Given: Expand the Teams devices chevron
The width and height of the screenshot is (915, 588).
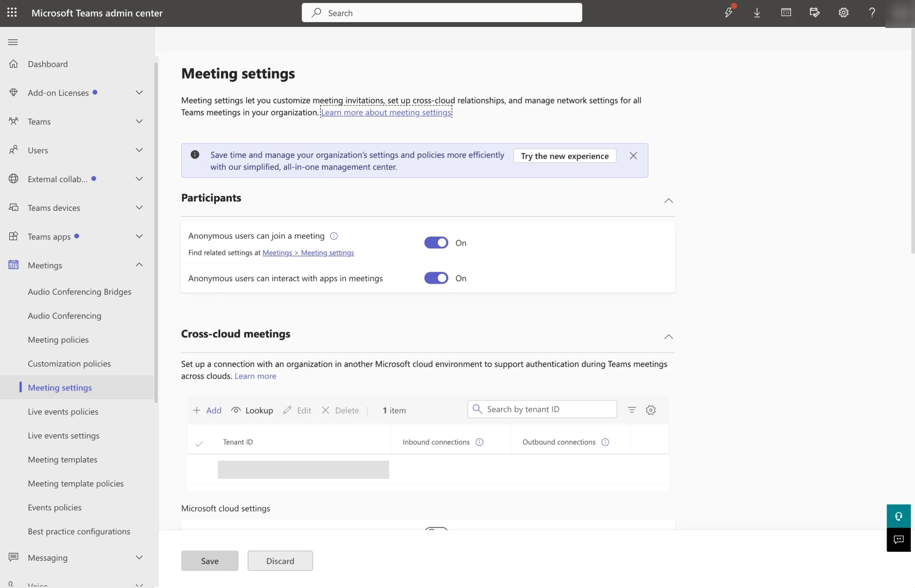Looking at the screenshot, I should 139,207.
